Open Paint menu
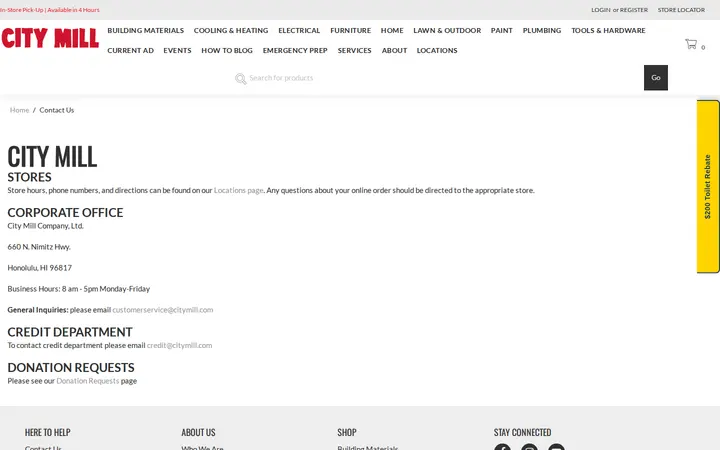This screenshot has width=720, height=450. click(x=501, y=30)
